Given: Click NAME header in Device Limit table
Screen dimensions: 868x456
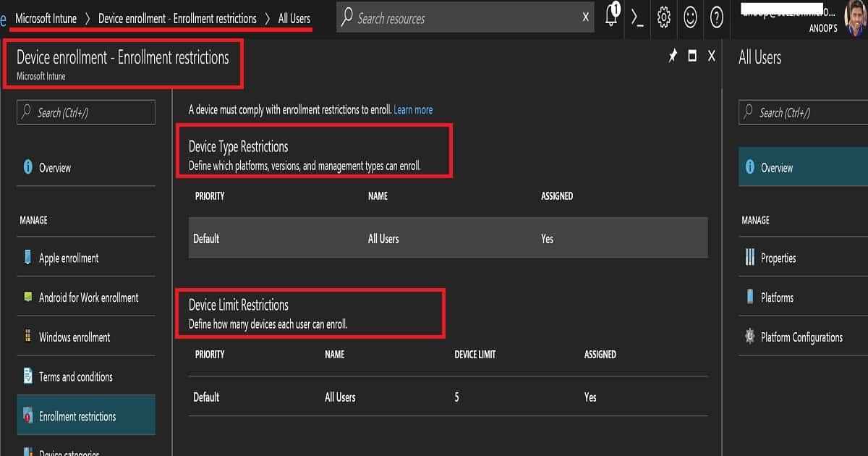Looking at the screenshot, I should click(334, 355).
